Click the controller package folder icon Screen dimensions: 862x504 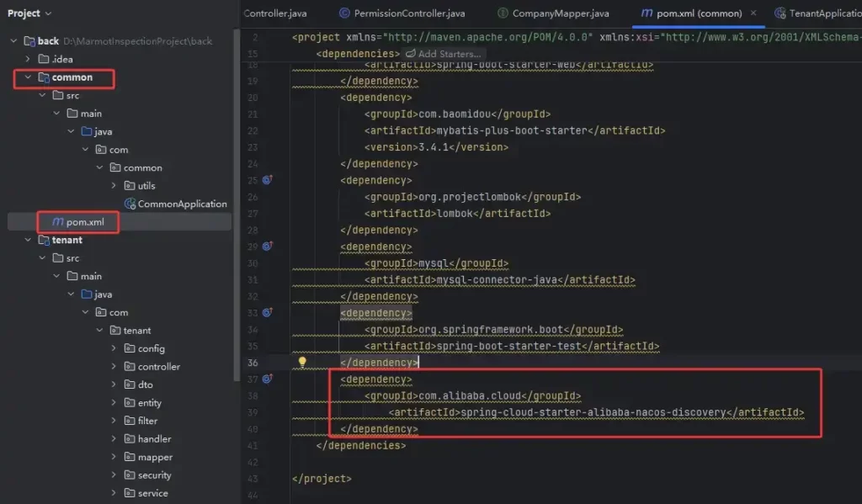click(x=130, y=367)
